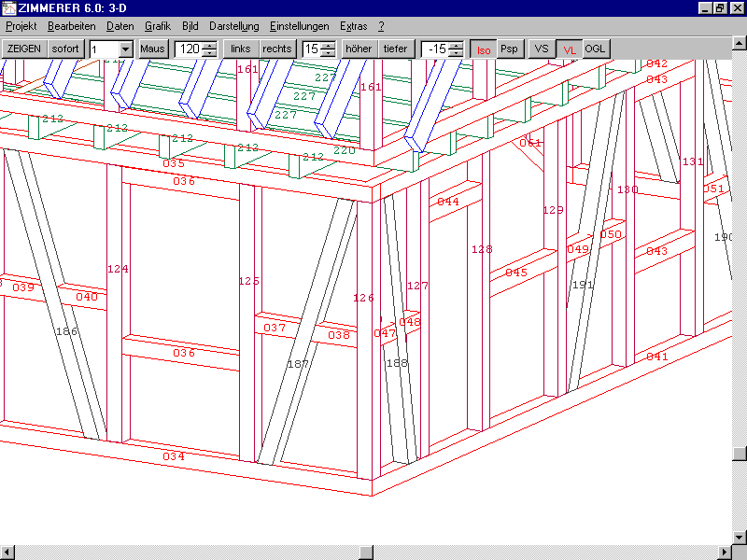Screen dimensions: 747x560
Task: Rotate view with the links button
Action: (241, 49)
